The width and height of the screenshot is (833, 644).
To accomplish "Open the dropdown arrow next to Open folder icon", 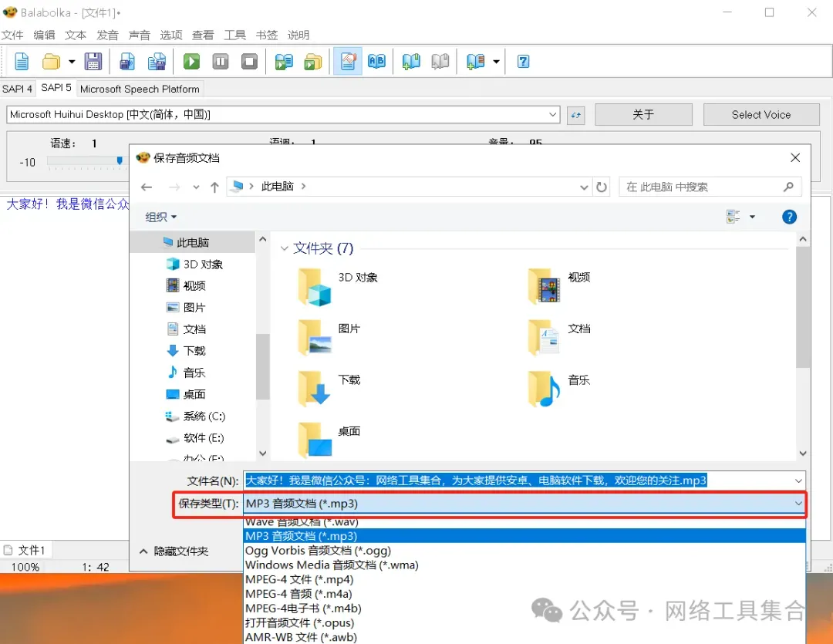I will (x=72, y=62).
